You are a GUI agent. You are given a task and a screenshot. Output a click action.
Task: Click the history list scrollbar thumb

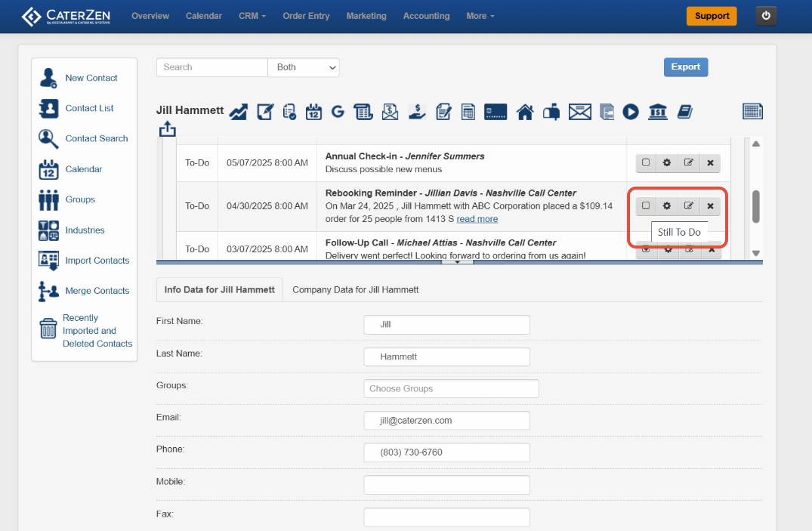click(756, 206)
